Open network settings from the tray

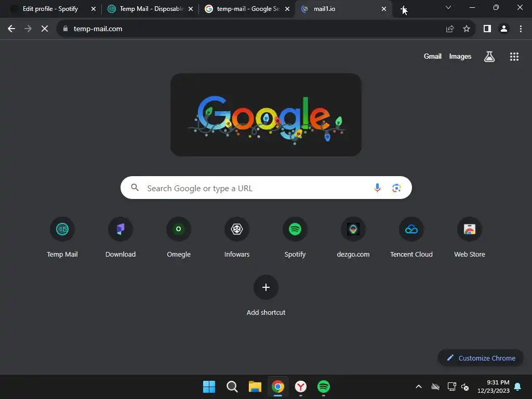click(x=451, y=387)
